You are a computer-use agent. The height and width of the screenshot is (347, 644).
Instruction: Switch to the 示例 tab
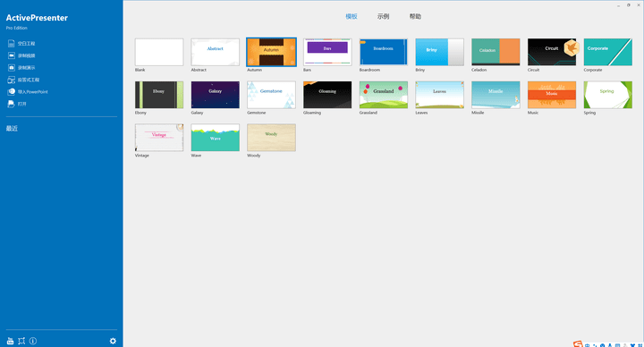(x=383, y=16)
